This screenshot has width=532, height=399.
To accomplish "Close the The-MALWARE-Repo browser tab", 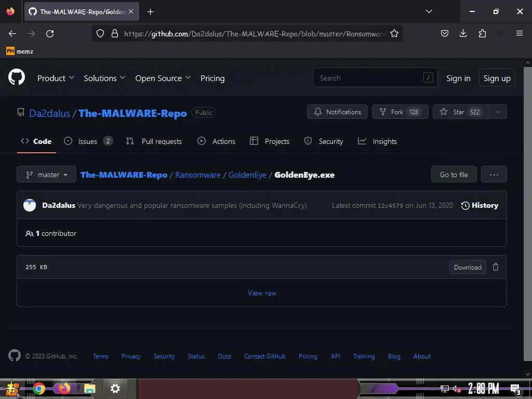I will 131,11.
